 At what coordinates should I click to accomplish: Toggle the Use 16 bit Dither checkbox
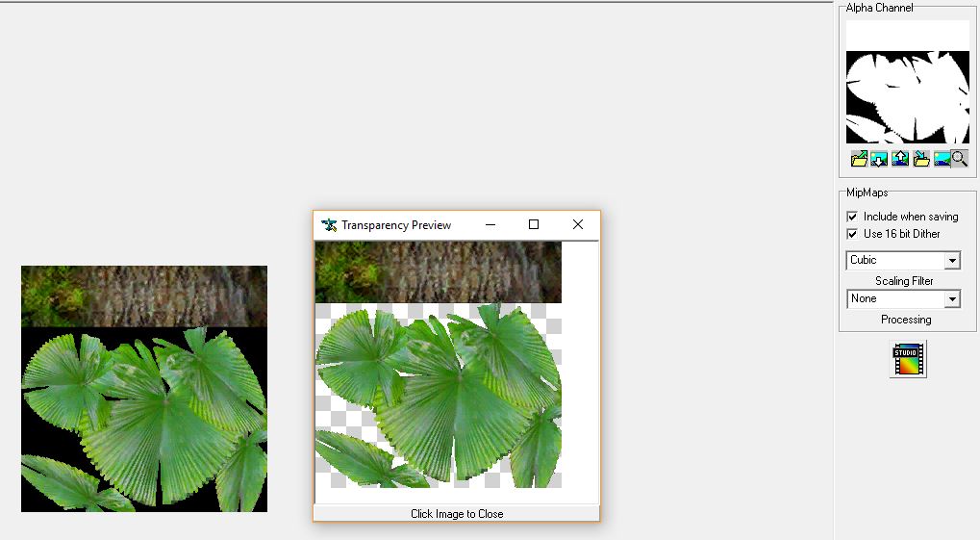(852, 234)
